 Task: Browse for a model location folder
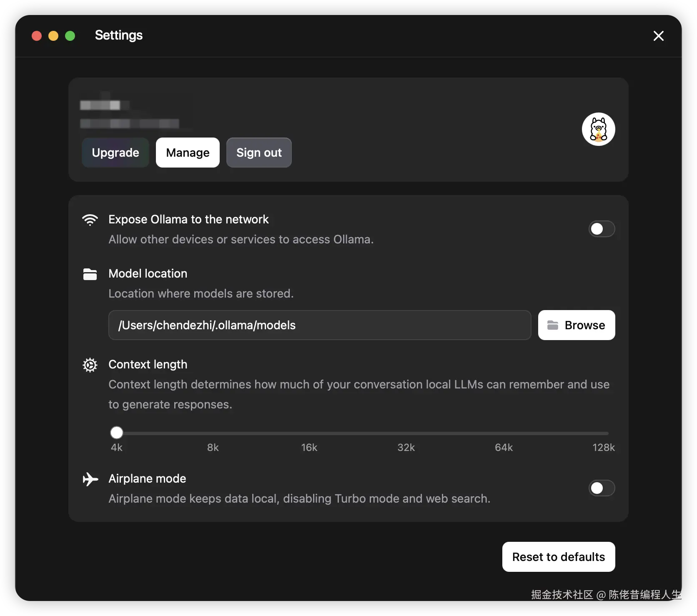click(577, 325)
